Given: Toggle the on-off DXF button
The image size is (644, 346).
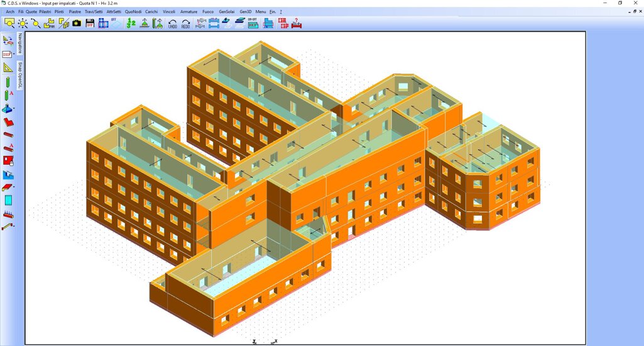Looking at the screenshot, I should pos(253,23).
